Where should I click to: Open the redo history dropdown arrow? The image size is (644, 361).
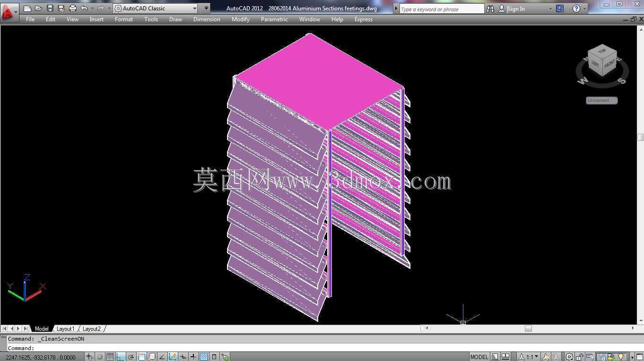(109, 9)
